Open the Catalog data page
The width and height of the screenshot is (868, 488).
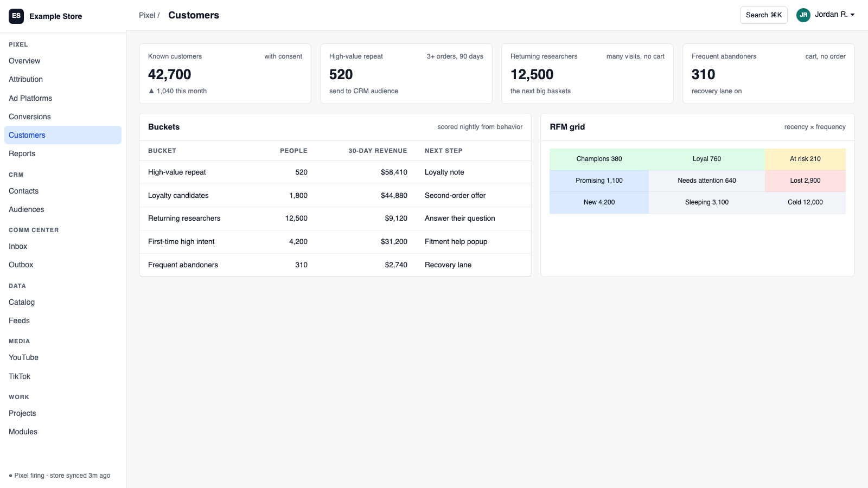click(63, 302)
